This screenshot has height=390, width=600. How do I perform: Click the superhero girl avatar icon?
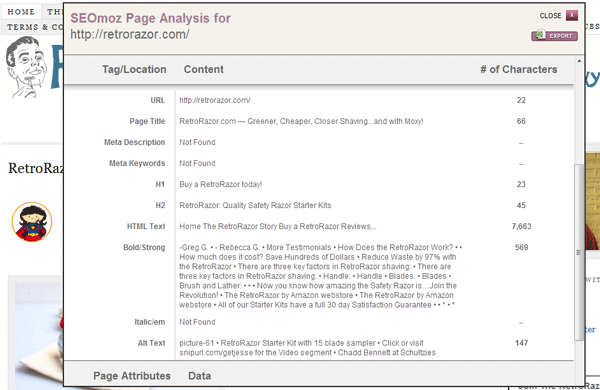coord(32,222)
